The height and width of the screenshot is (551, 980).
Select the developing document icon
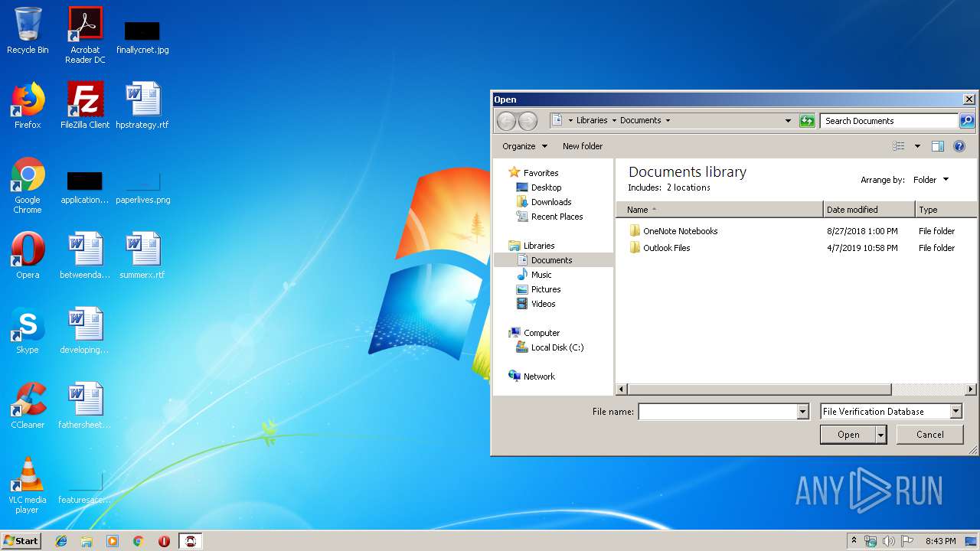pyautogui.click(x=85, y=331)
